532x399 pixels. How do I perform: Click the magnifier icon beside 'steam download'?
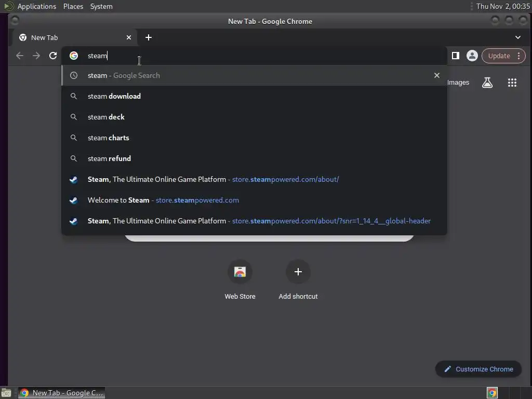click(74, 96)
